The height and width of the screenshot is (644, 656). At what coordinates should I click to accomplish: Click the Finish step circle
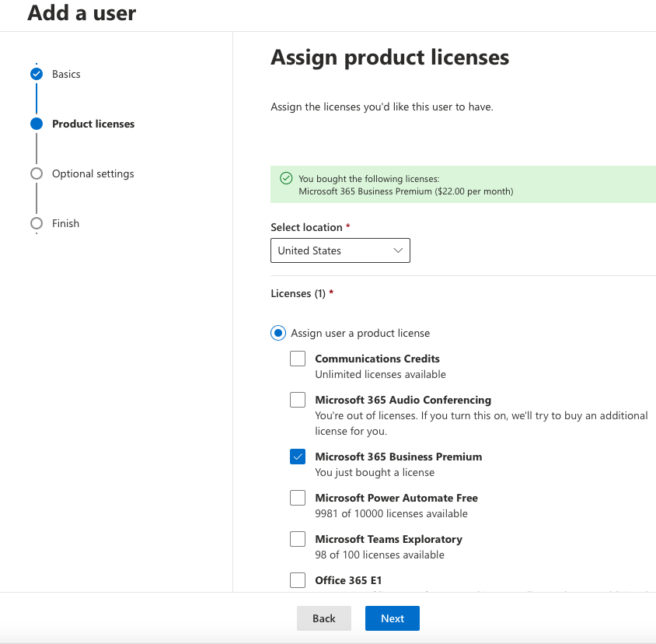37,223
